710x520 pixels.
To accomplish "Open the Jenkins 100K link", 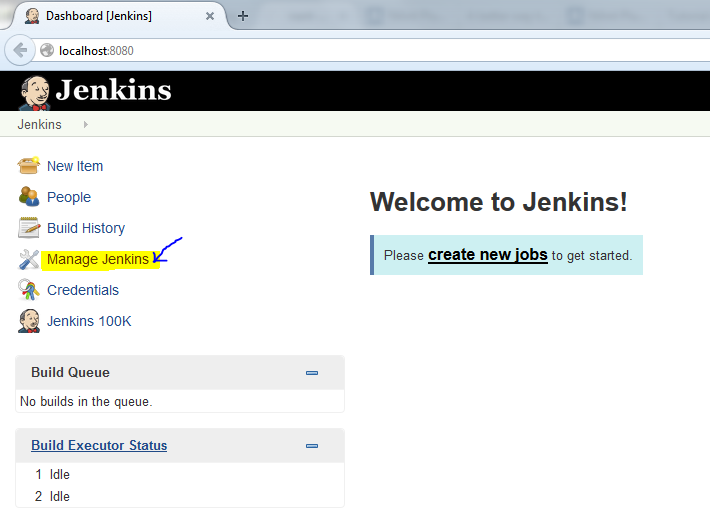I will (x=89, y=321).
